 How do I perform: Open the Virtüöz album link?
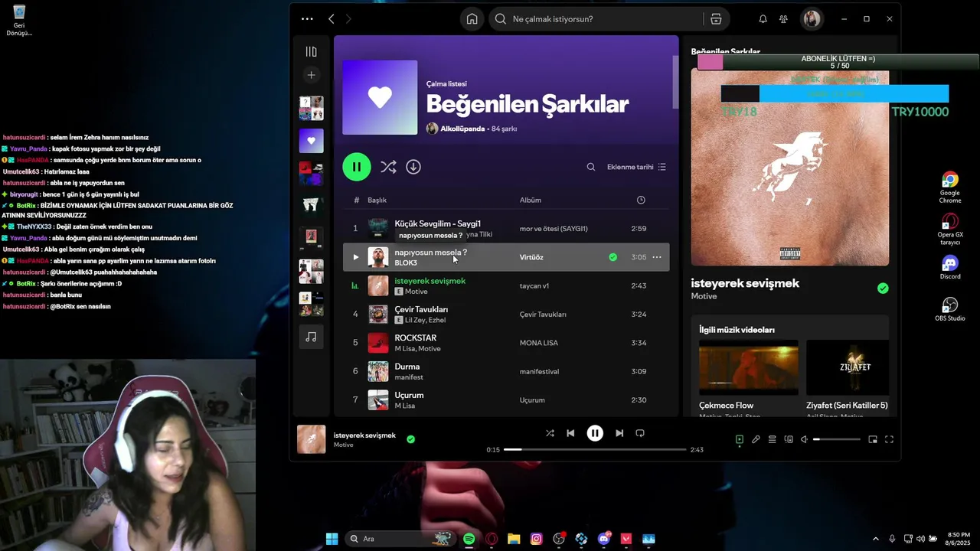tap(531, 257)
